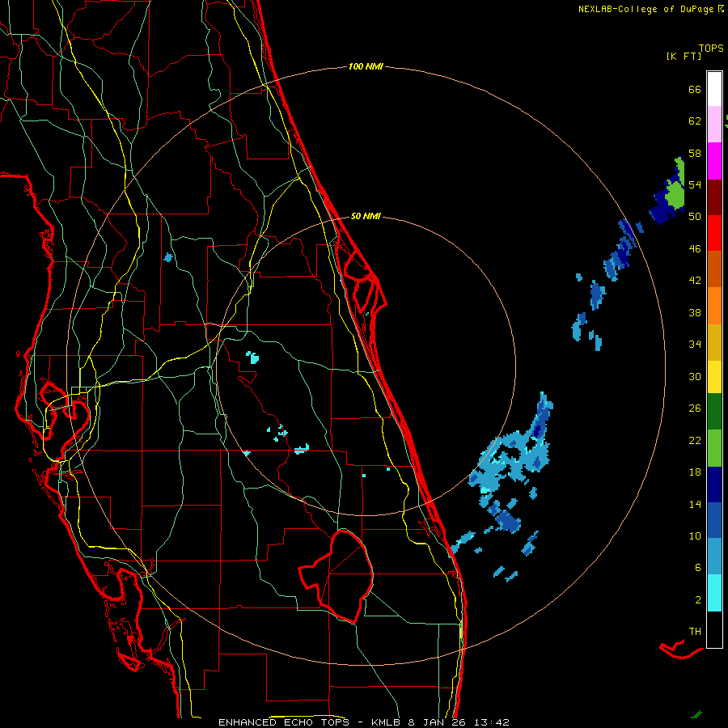Click the 22 legend value
Screen dimensions: 728x728
(x=695, y=440)
